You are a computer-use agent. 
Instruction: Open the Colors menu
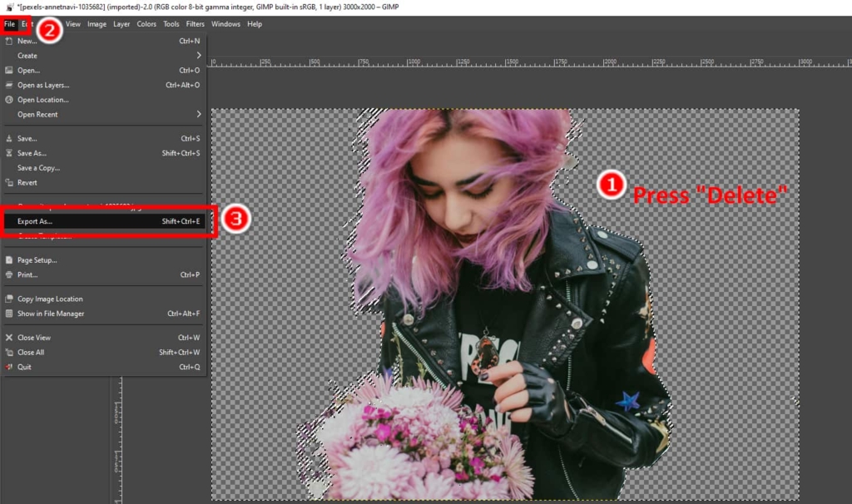[x=146, y=24]
